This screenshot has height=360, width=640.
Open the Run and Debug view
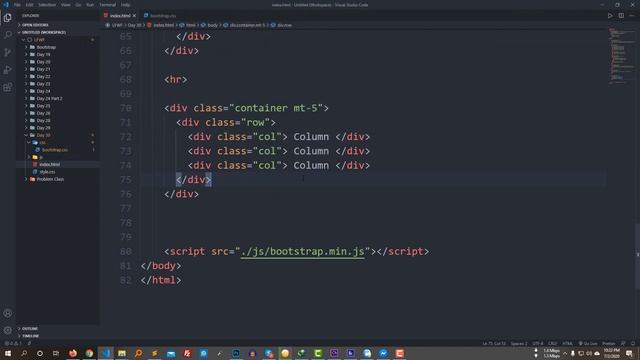pyautogui.click(x=7, y=70)
